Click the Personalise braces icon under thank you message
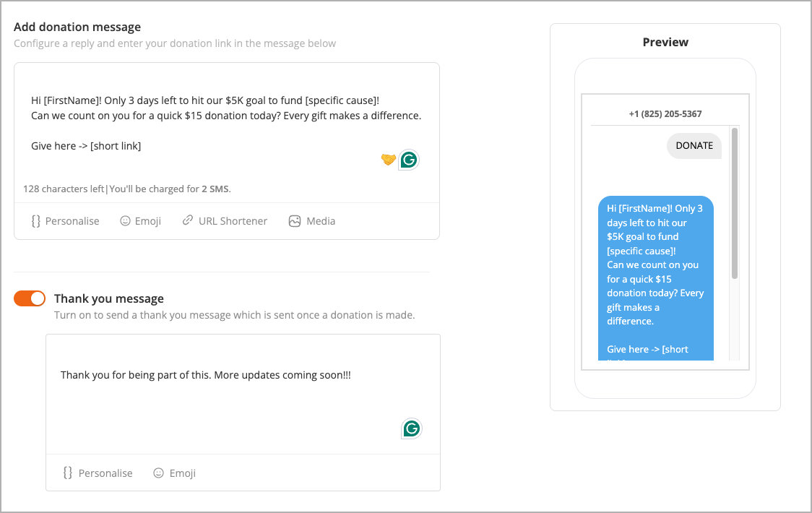The width and height of the screenshot is (812, 513). coord(68,473)
